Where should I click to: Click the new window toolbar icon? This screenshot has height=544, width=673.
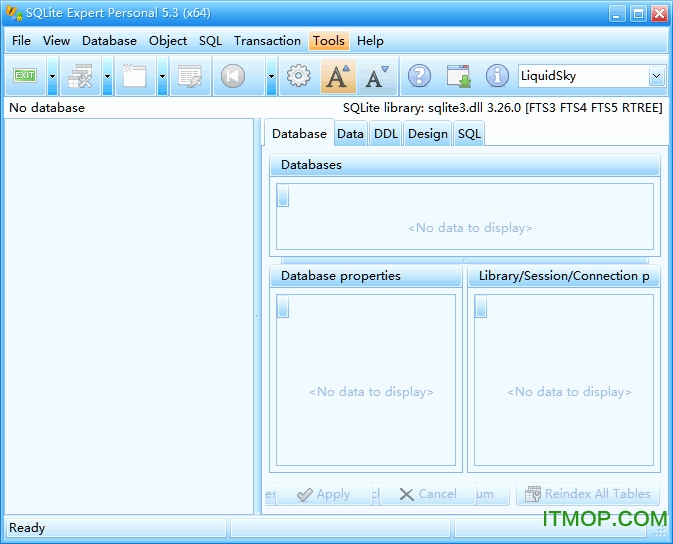coord(134,76)
